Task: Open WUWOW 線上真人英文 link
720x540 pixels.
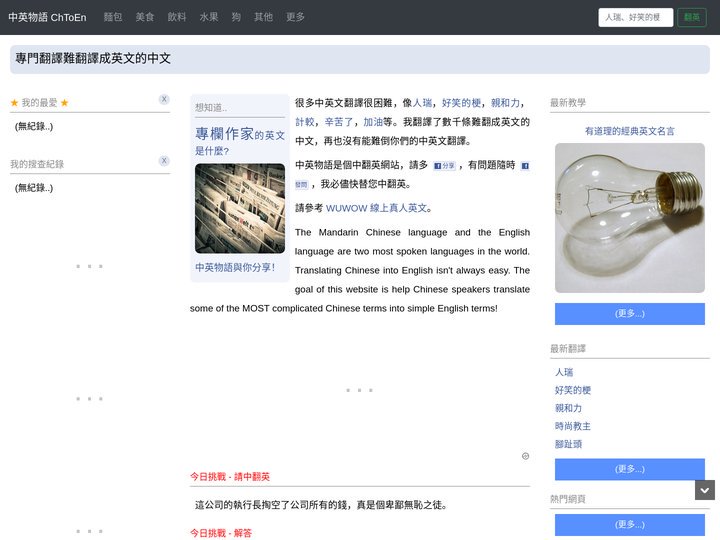Action: click(377, 208)
